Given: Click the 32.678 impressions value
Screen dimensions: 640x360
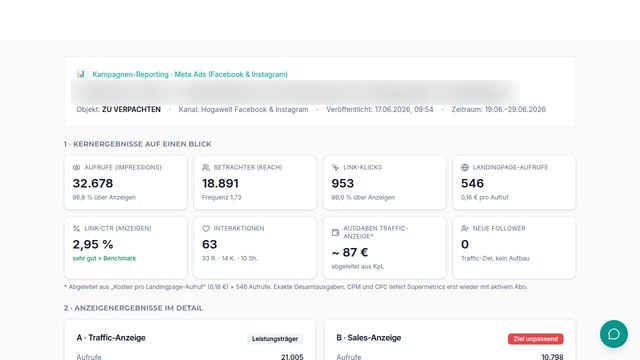Looking at the screenshot, I should [x=93, y=183].
